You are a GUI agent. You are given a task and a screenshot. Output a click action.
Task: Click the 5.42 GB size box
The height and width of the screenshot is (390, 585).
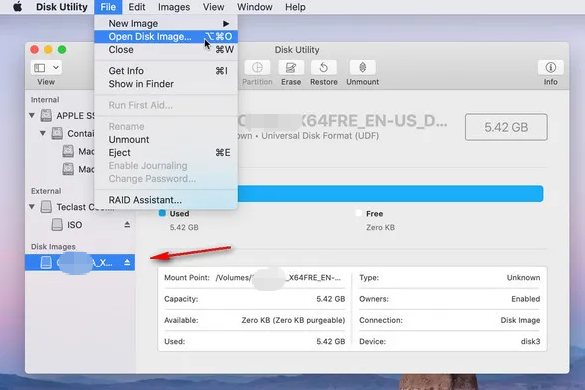coord(506,127)
